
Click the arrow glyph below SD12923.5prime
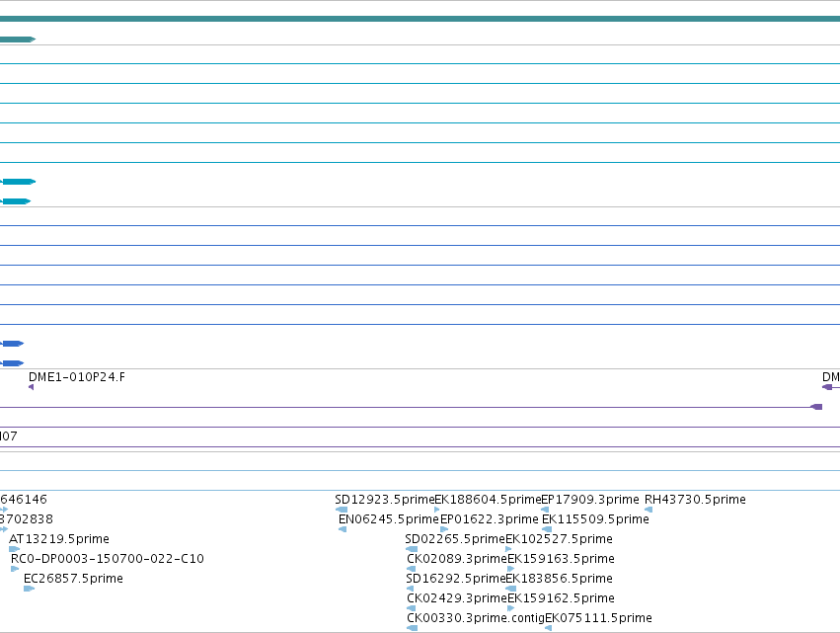point(342,510)
